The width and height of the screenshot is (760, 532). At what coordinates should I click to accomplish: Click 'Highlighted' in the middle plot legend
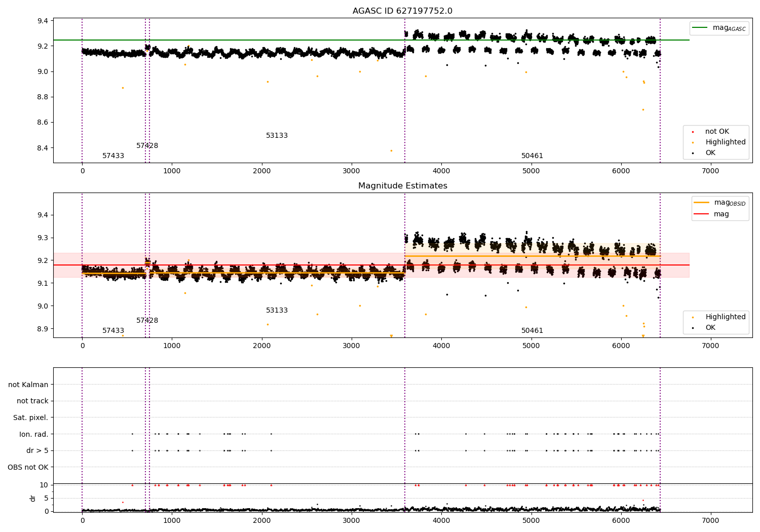click(x=726, y=317)
